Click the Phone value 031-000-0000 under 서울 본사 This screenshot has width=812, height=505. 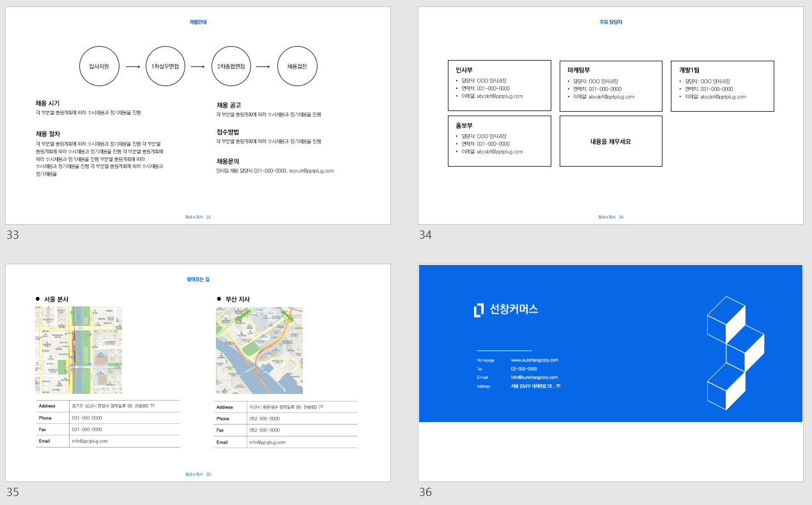[87, 418]
